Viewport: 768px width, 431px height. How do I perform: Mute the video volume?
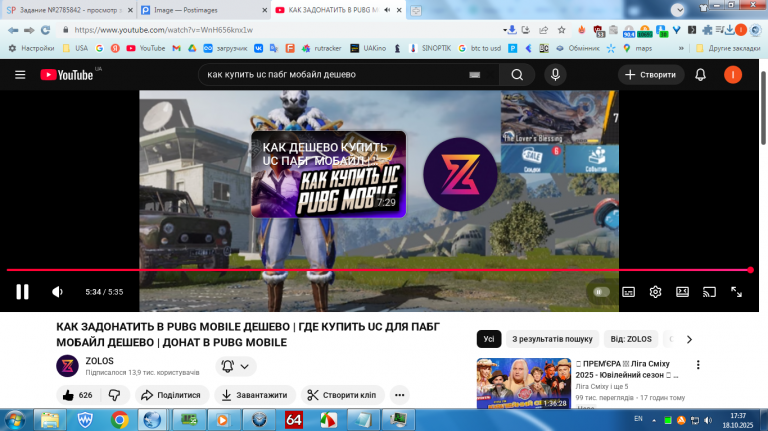pos(57,292)
